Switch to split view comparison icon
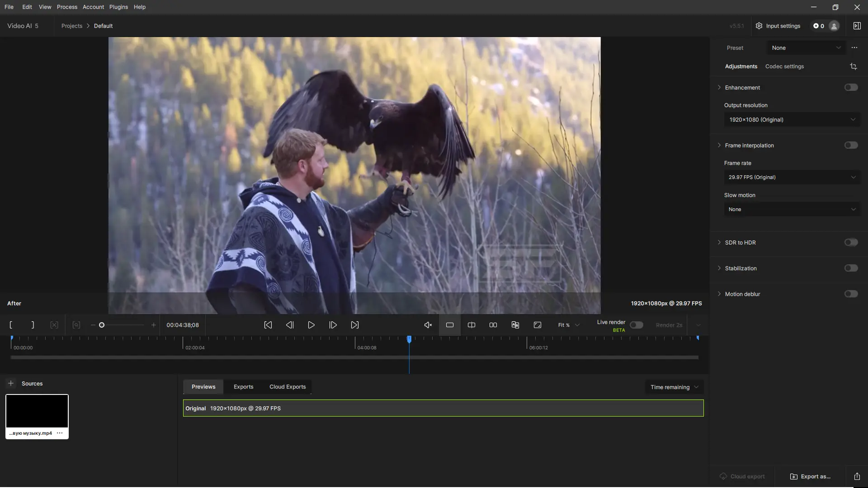The image size is (868, 488). [472, 325]
